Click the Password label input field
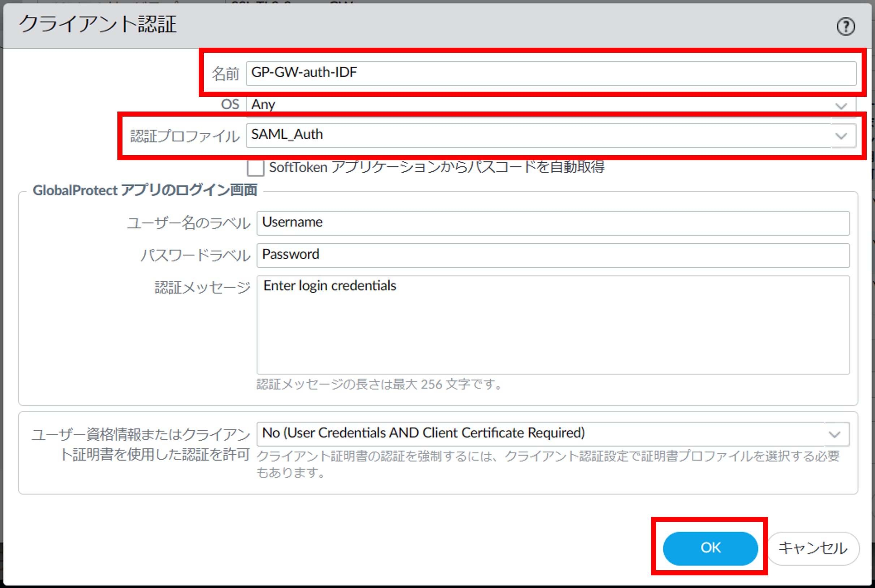Viewport: 875px width, 588px height. (553, 255)
